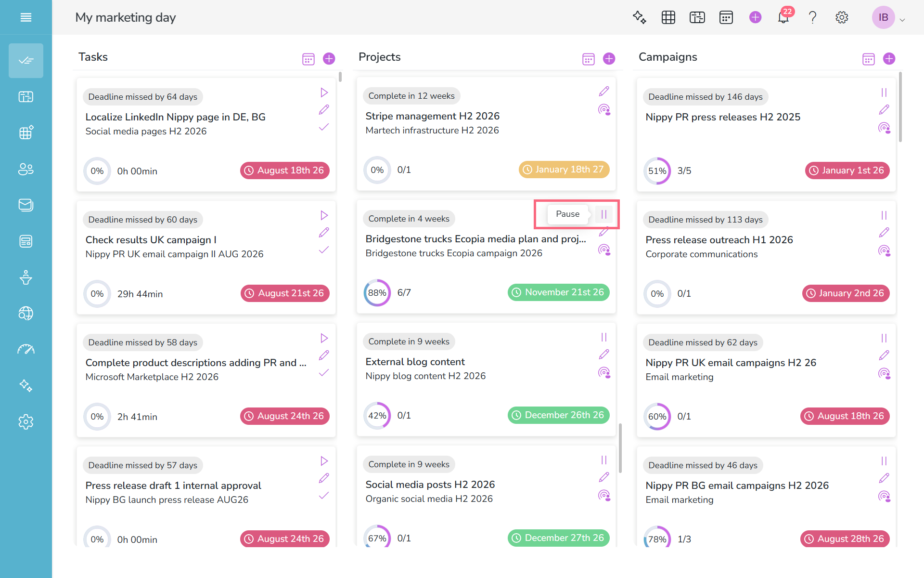Screen dimensions: 924x578
Task: Edit Press release outreach H1 2026 campaign
Action: tap(884, 233)
